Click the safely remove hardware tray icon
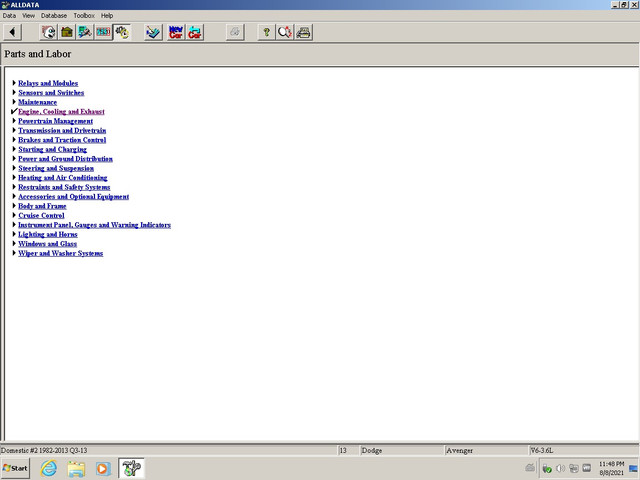This screenshot has height=480, width=640. click(547, 469)
